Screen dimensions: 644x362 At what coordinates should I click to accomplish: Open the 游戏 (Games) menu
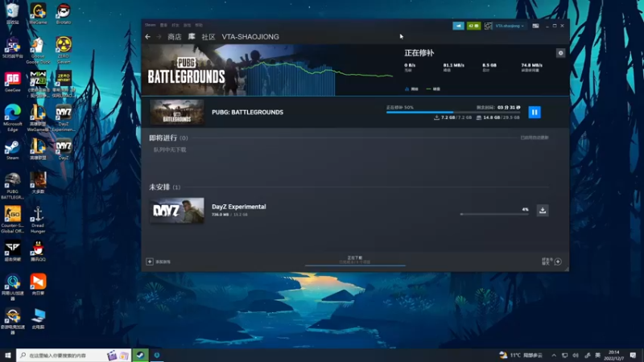click(x=188, y=25)
